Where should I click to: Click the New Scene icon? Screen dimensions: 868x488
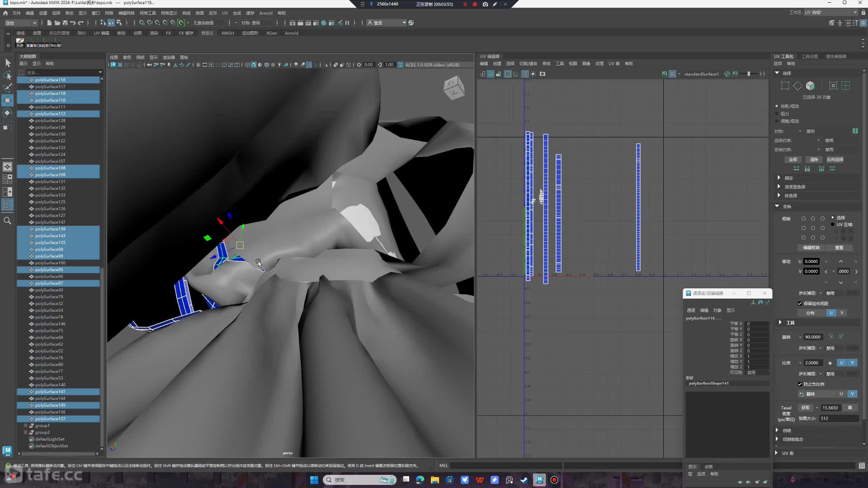[x=49, y=23]
